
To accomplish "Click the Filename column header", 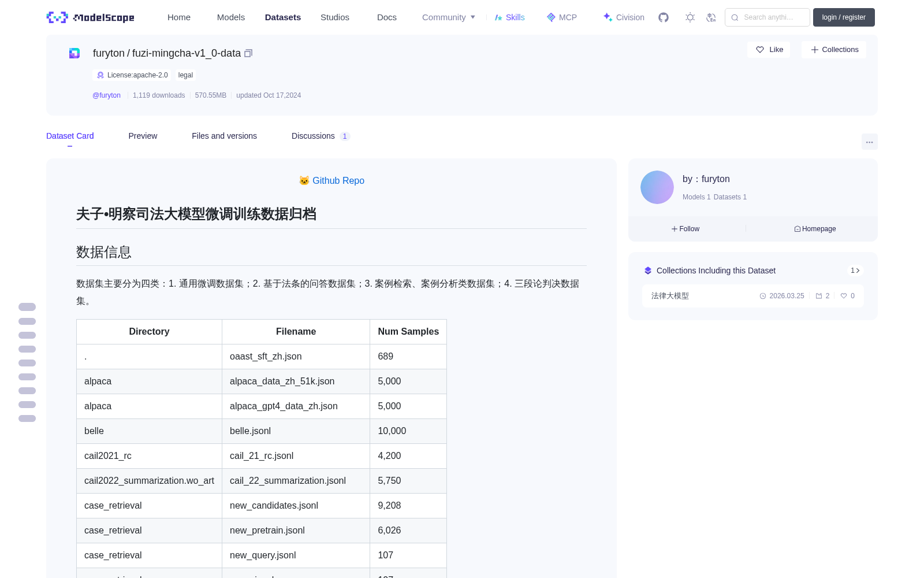I will click(x=296, y=332).
